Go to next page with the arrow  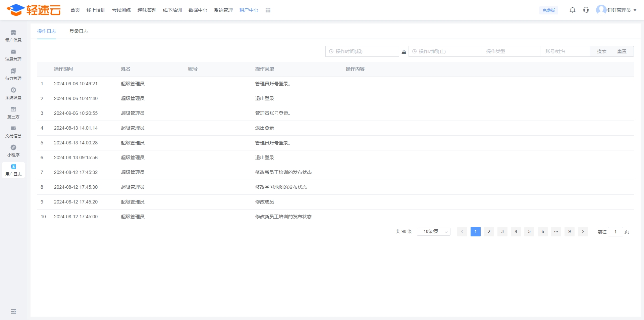pos(583,232)
